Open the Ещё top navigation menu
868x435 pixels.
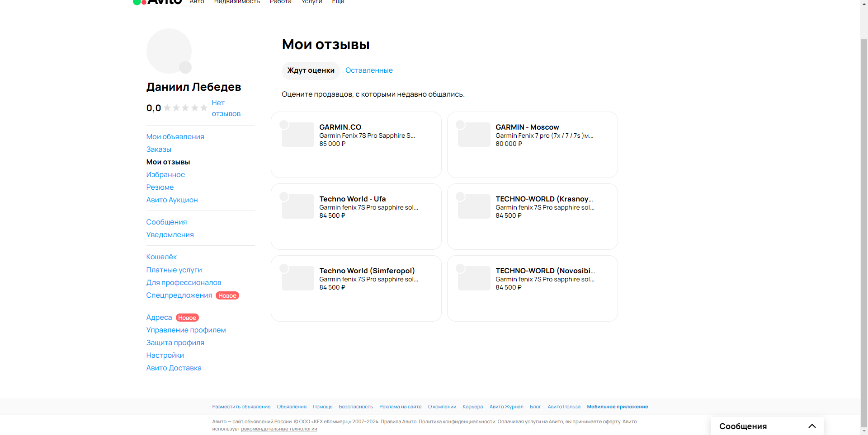(338, 2)
